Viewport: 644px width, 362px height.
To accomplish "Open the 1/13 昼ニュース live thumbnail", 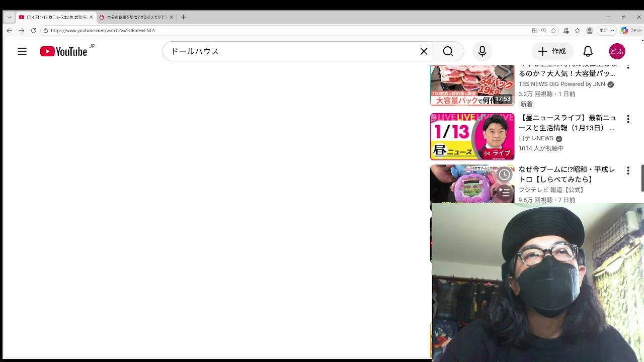I will pos(472,136).
